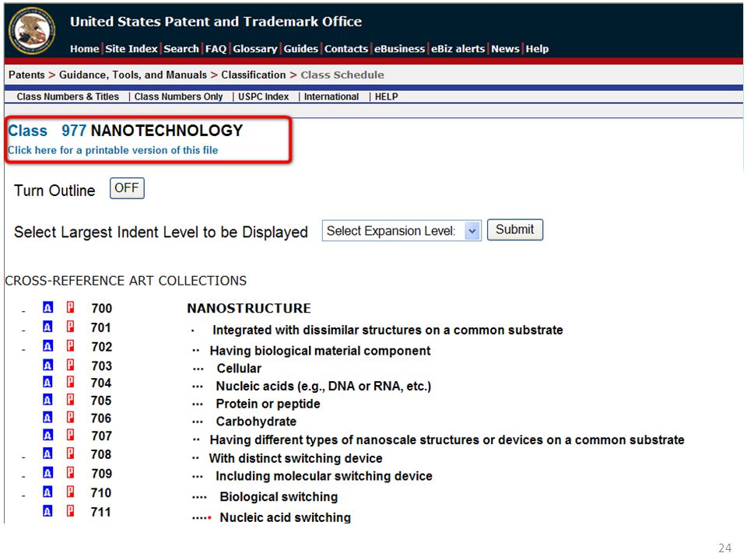Open FAQ in top navigation

pyautogui.click(x=216, y=48)
